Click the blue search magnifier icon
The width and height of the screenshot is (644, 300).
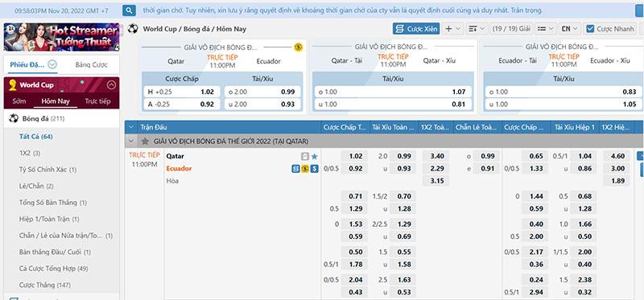[129, 10]
